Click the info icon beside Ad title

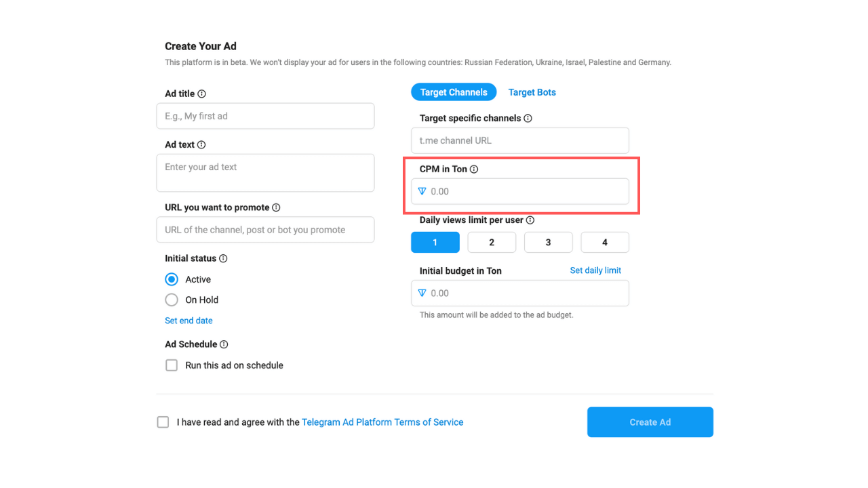(x=201, y=94)
